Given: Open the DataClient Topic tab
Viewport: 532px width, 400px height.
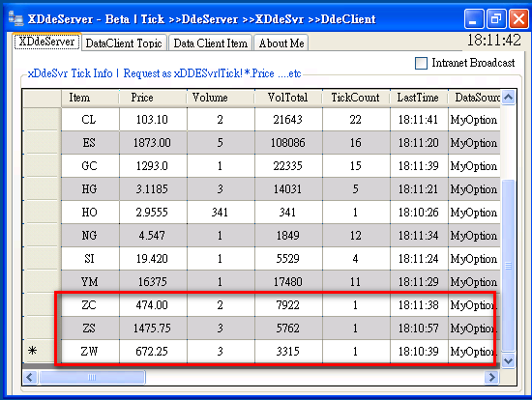Looking at the screenshot, I should (x=124, y=43).
